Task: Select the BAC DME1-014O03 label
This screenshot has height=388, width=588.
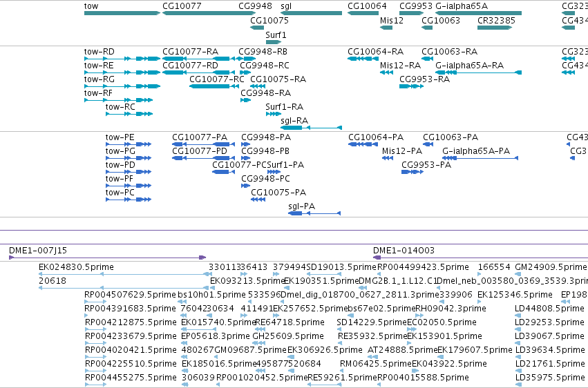Action: tap(404, 251)
